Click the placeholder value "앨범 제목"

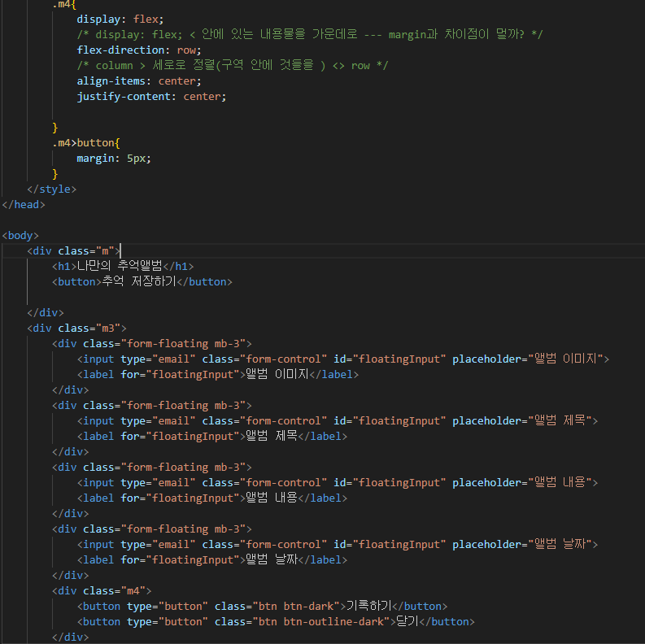click(560, 420)
